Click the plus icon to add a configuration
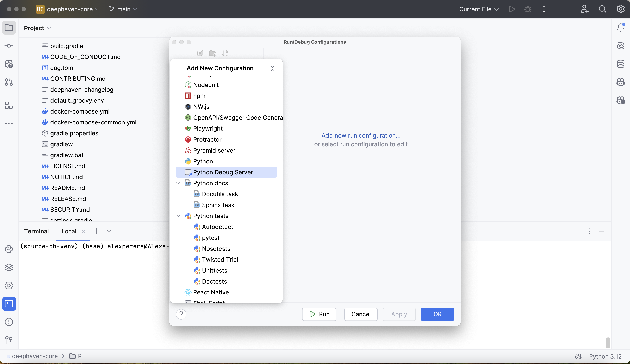630x364 pixels. tap(175, 53)
